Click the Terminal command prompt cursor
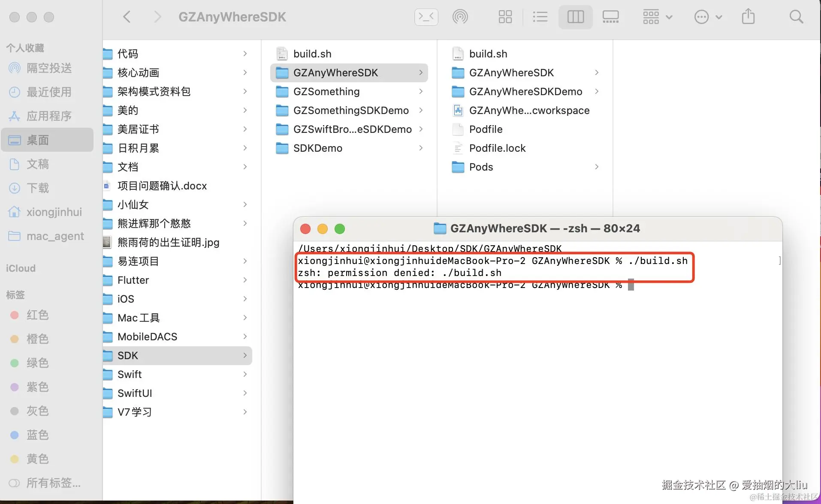Viewport: 821px width, 504px height. pyautogui.click(x=631, y=285)
